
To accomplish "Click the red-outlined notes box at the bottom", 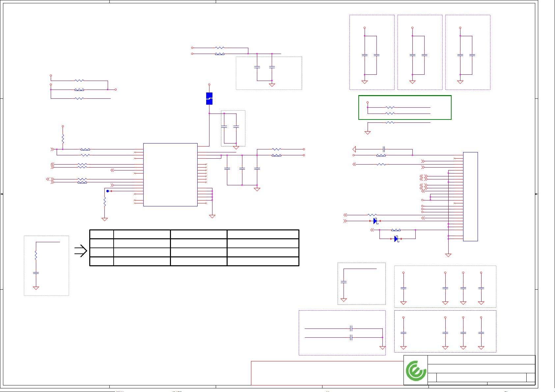I will tap(327, 373).
